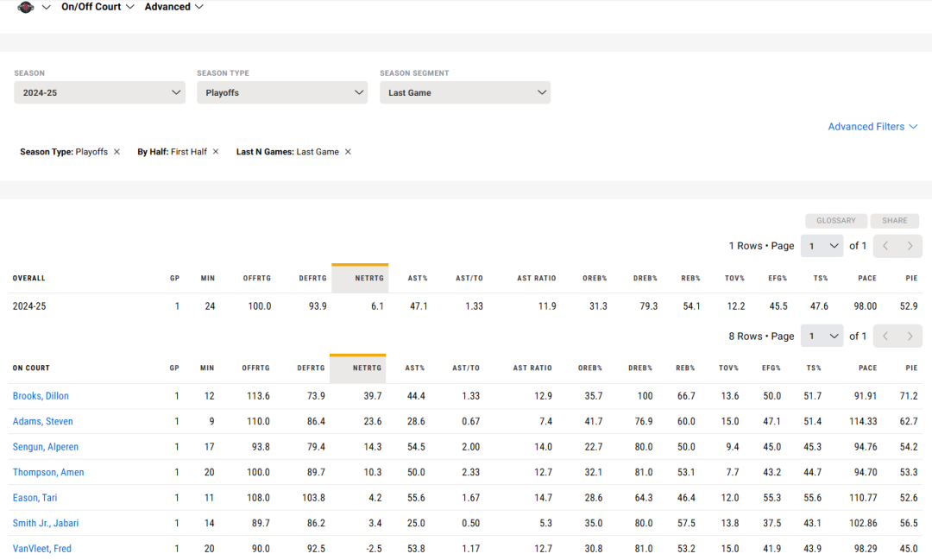
Task: Remove the By Half: First Half filter
Action: 216,152
